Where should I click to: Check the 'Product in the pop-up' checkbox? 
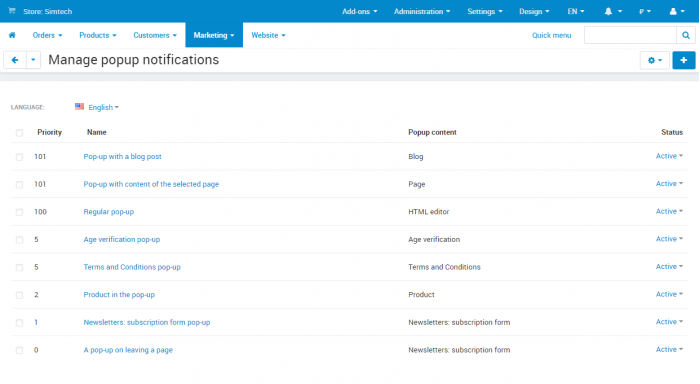point(19,295)
